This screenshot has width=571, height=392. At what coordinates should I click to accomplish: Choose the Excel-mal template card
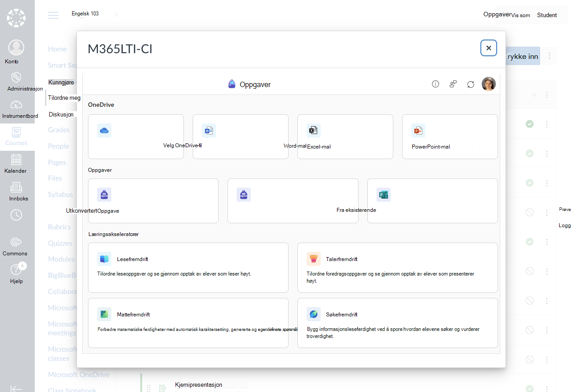click(345, 137)
